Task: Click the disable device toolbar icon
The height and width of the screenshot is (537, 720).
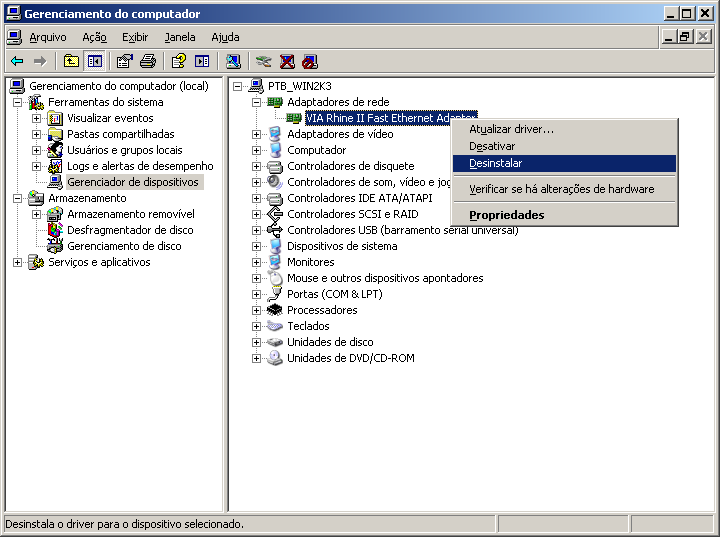Action: (x=310, y=61)
